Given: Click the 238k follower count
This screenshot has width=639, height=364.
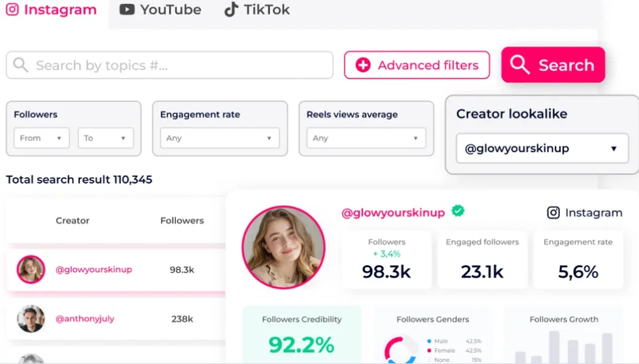Looking at the screenshot, I should click(182, 319).
